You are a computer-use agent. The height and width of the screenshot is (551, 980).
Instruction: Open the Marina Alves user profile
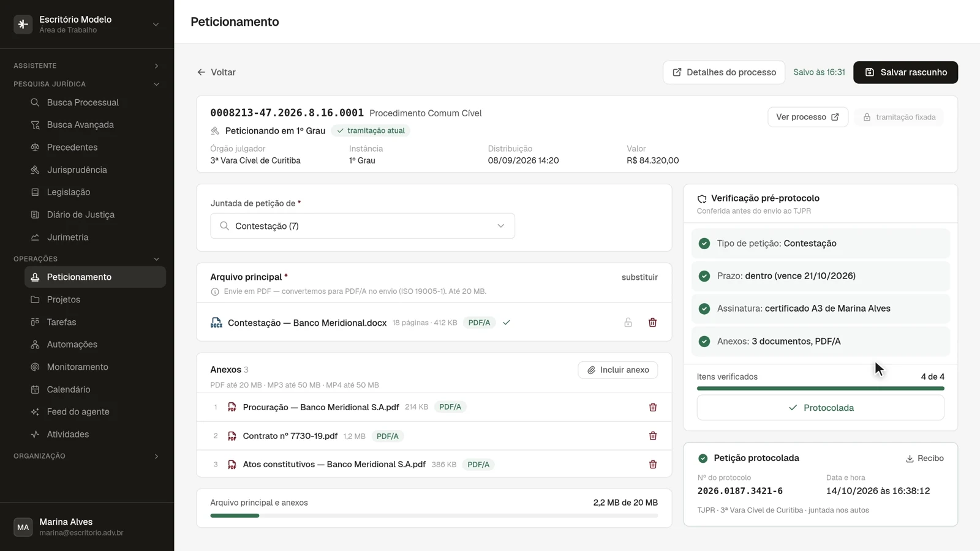(86, 527)
